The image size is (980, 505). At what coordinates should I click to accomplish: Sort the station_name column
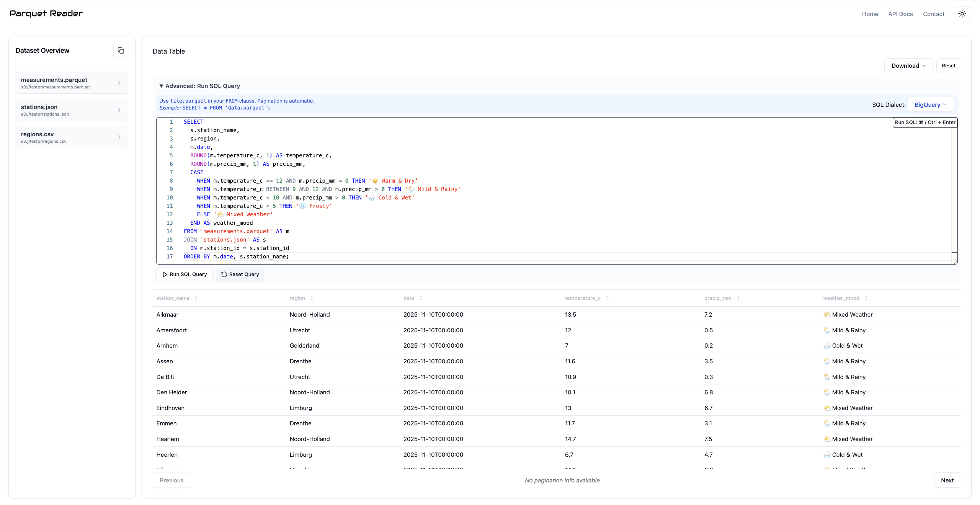[196, 298]
